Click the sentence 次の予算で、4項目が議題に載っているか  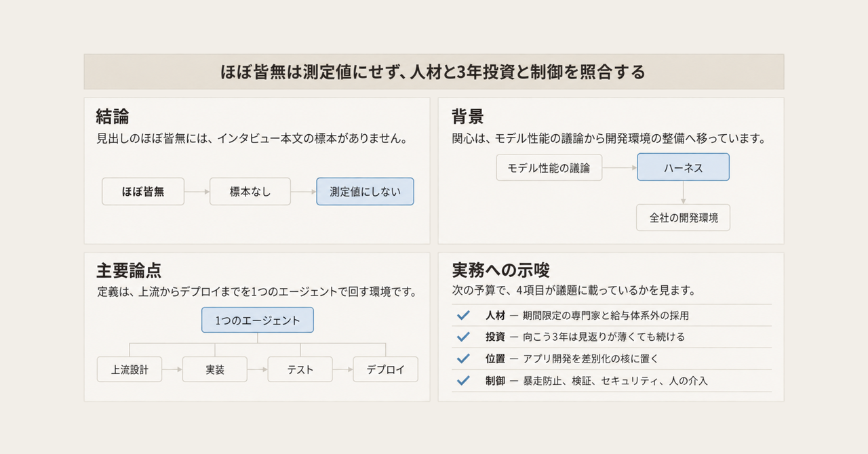point(574,291)
